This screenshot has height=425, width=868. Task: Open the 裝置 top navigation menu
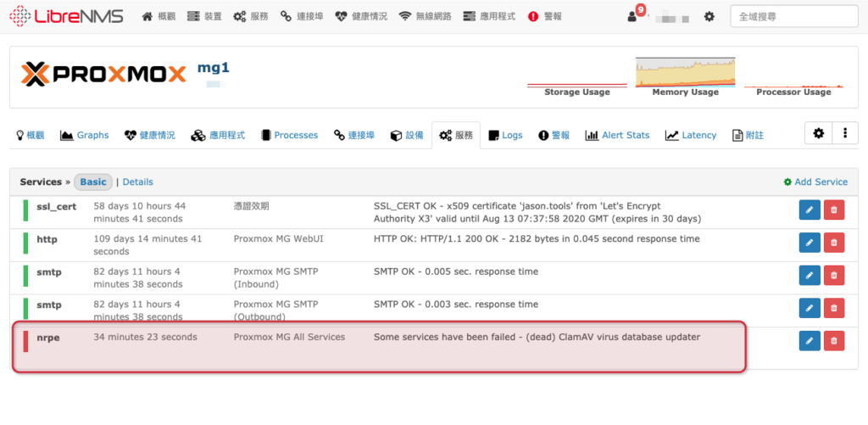pos(205,17)
